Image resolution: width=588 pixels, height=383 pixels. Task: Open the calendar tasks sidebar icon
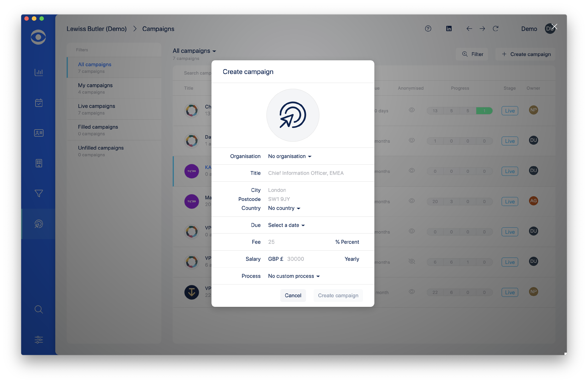pyautogui.click(x=39, y=103)
